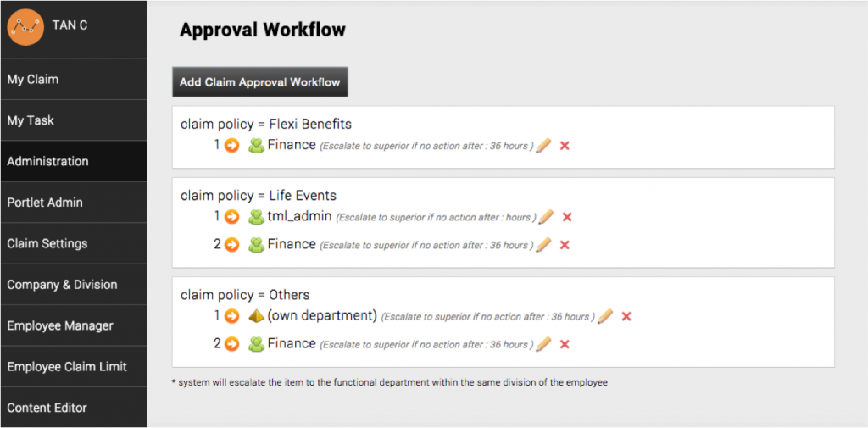Click the orange graph logo avatar
This screenshot has height=428, width=868.
click(x=25, y=27)
